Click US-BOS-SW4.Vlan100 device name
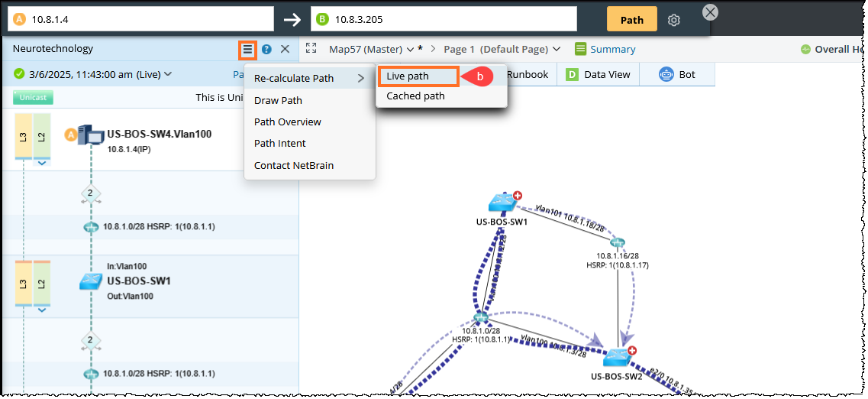This screenshot has height=399, width=868. 160,134
